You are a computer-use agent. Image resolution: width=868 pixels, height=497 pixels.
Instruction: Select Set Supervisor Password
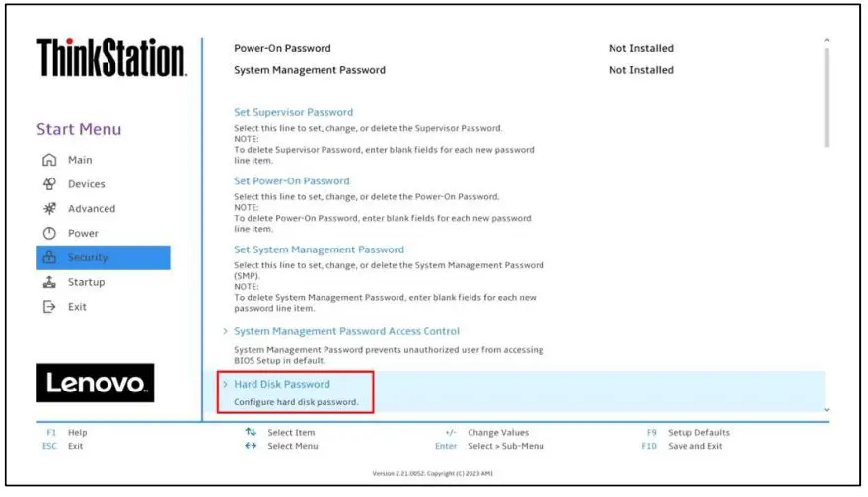tap(293, 112)
